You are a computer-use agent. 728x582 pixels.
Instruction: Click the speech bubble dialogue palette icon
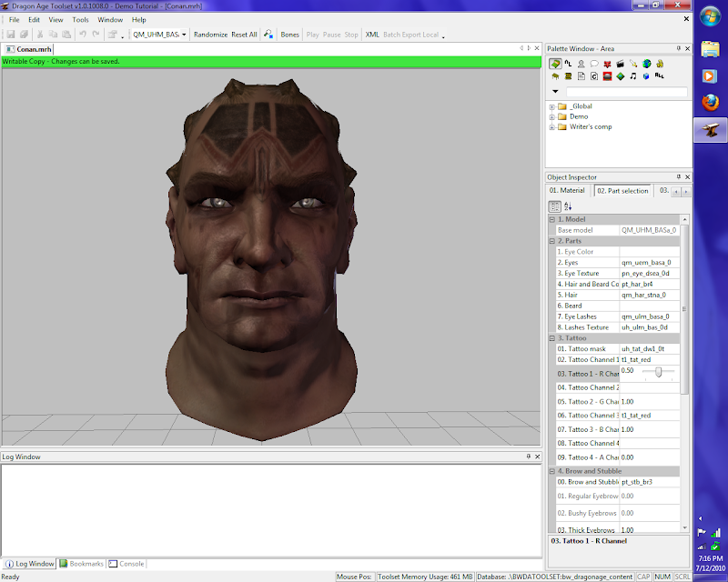[593, 64]
